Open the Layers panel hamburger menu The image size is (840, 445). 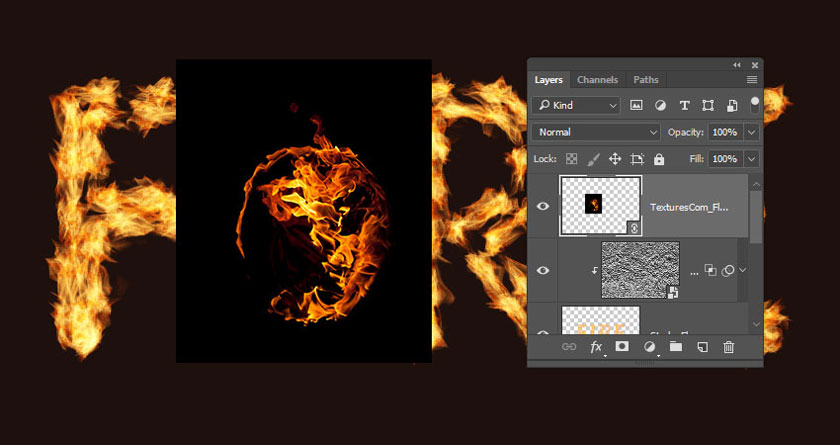752,80
